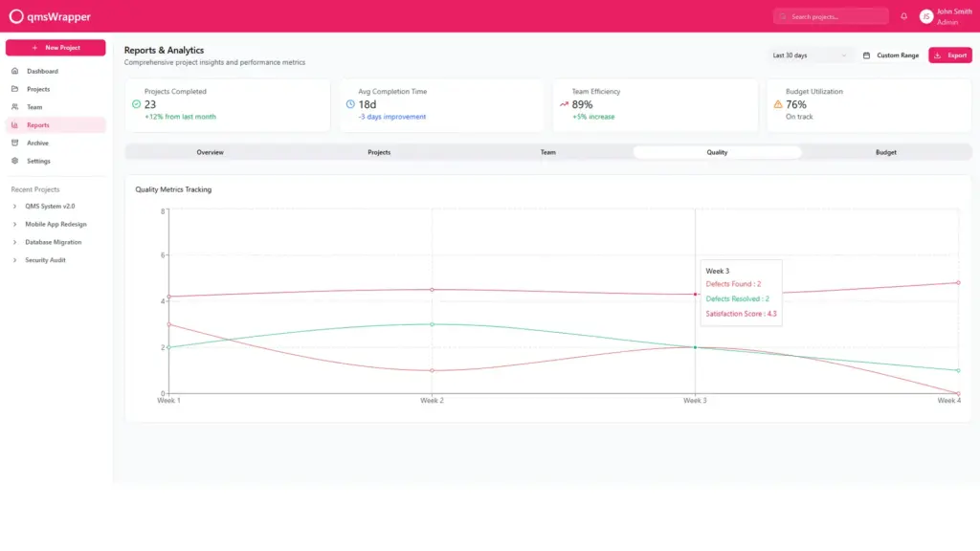Click the Week 2 Defects Resolved data point
Viewport: 980px width, 551px height.
[432, 324]
